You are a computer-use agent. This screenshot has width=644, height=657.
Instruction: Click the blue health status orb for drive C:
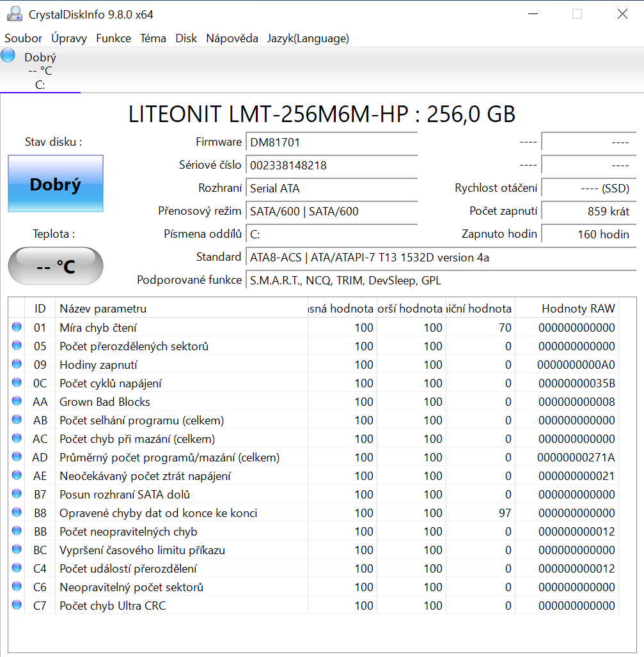tap(8, 56)
